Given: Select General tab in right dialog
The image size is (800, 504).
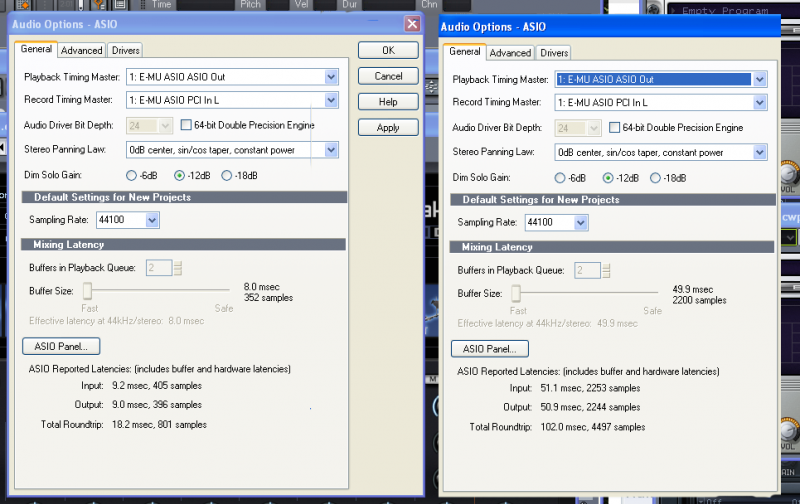Looking at the screenshot, I should tap(463, 52).
